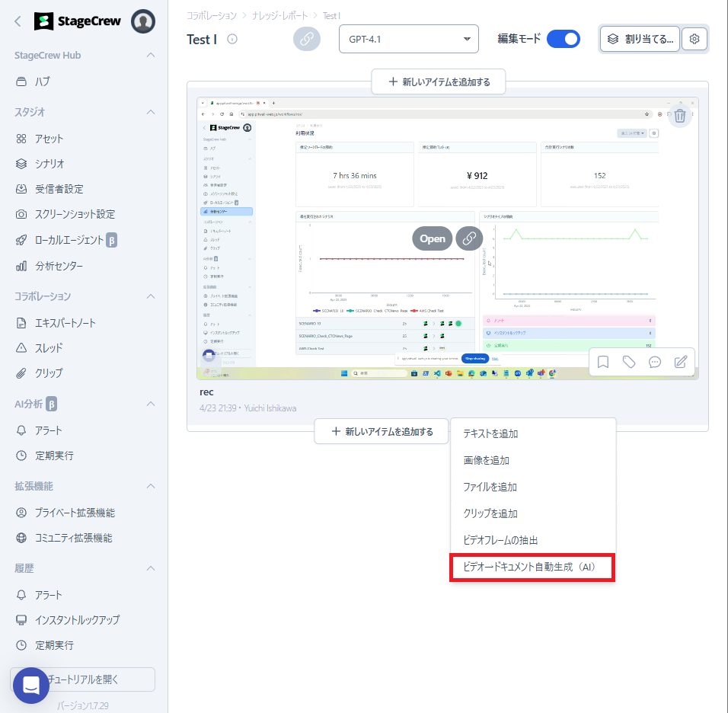Click the 割り当てる button

pos(640,39)
